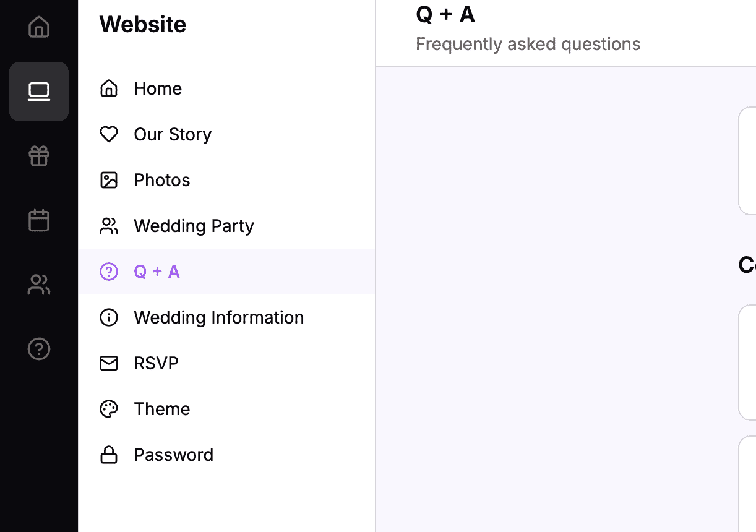
Task: Click the photo icon next to Photos
Action: [x=109, y=180]
